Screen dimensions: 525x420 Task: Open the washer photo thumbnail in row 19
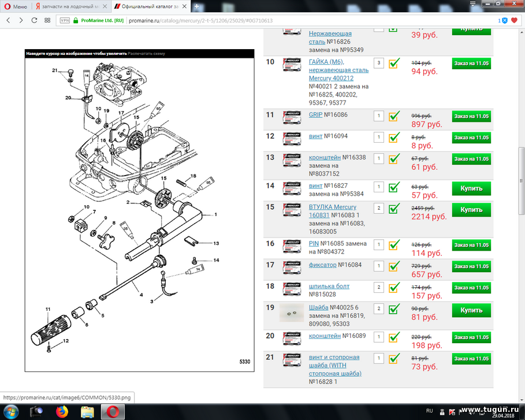(x=292, y=313)
